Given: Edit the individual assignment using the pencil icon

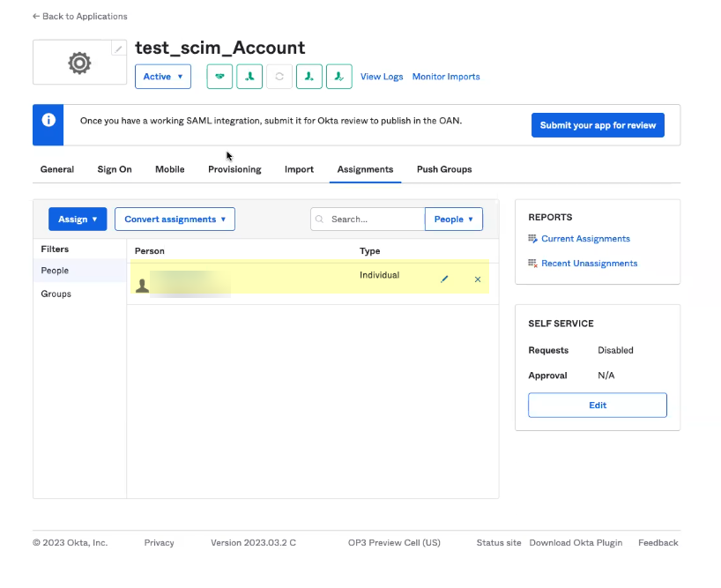Looking at the screenshot, I should [x=444, y=279].
